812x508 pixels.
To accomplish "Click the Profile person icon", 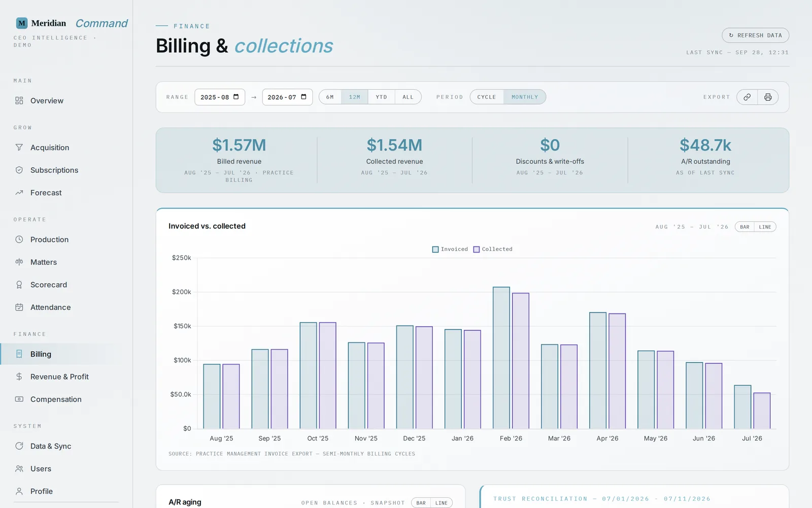I will 19,491.
